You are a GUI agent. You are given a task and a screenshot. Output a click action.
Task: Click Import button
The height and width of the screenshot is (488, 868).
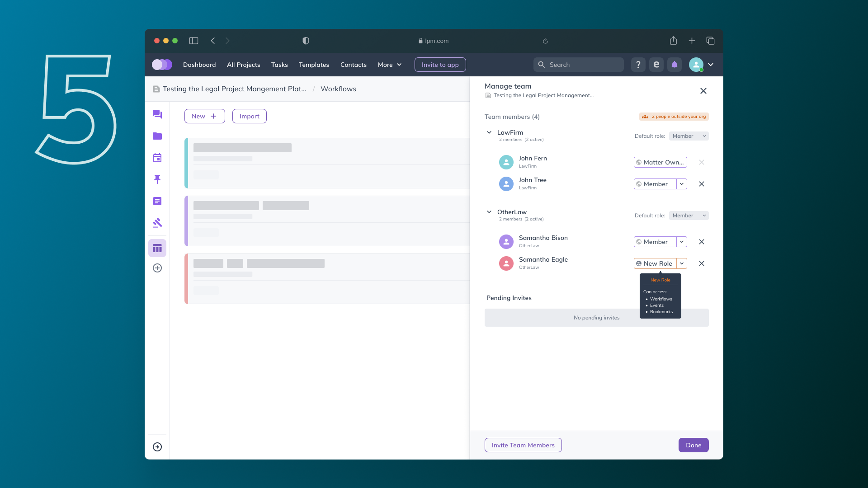click(x=249, y=116)
